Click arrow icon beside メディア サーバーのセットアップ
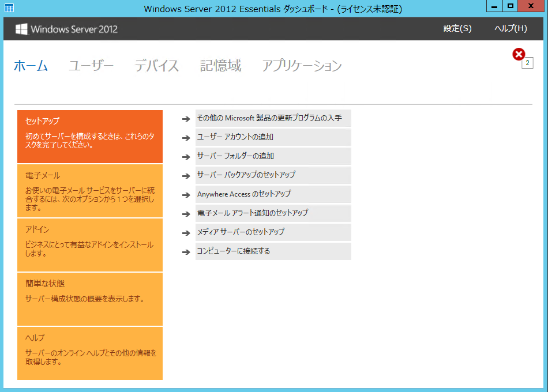The width and height of the screenshot is (548, 392). (186, 233)
